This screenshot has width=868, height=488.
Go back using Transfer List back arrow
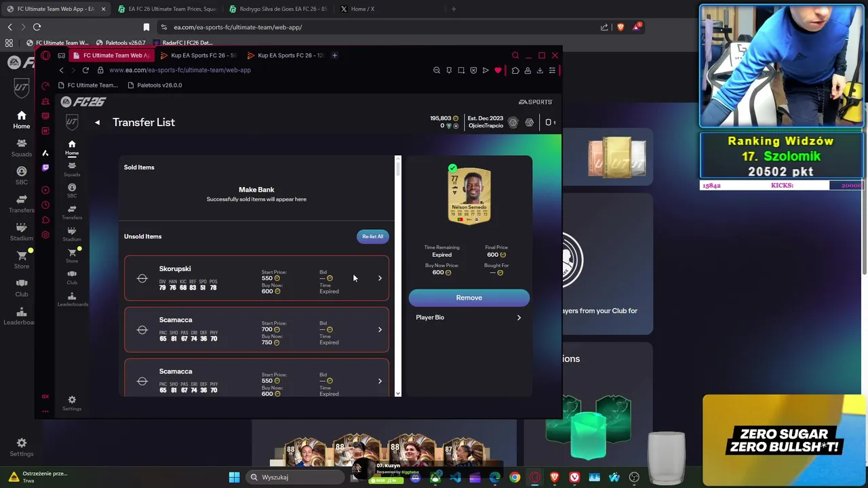[x=97, y=123]
